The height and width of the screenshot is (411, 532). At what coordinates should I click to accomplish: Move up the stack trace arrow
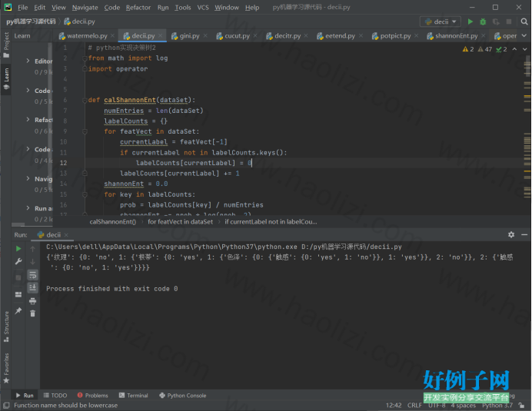(32, 249)
